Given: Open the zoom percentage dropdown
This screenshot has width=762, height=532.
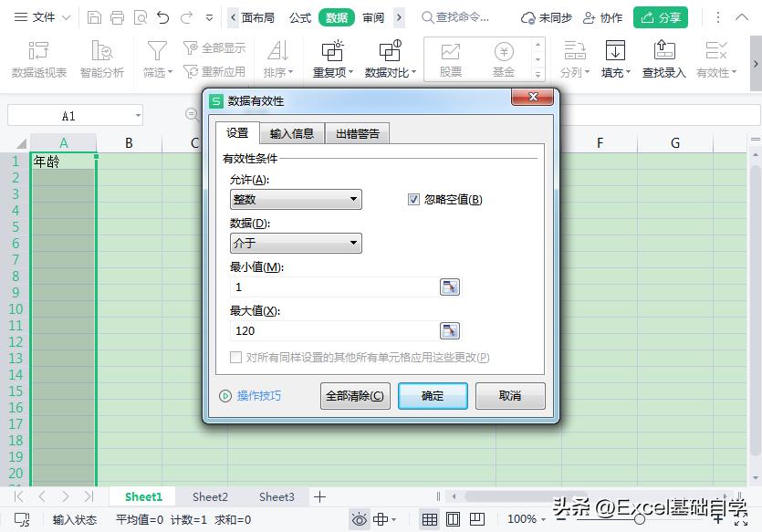Looking at the screenshot, I should click(525, 518).
